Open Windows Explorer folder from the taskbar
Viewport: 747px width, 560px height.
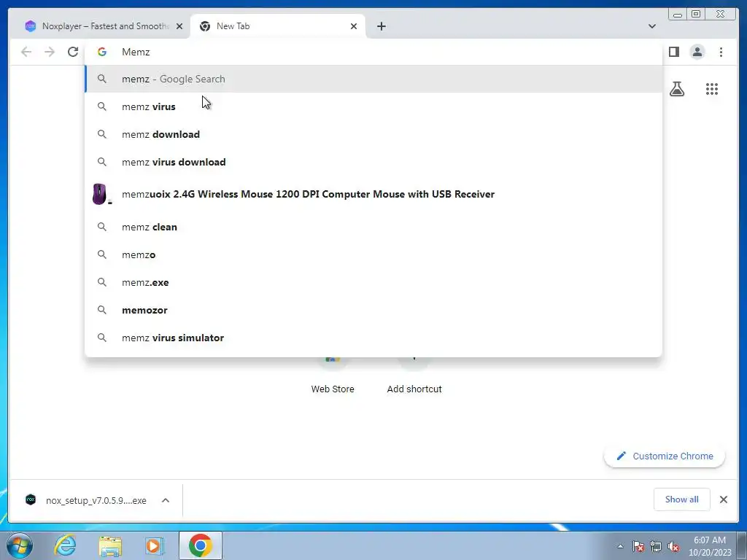point(110,545)
